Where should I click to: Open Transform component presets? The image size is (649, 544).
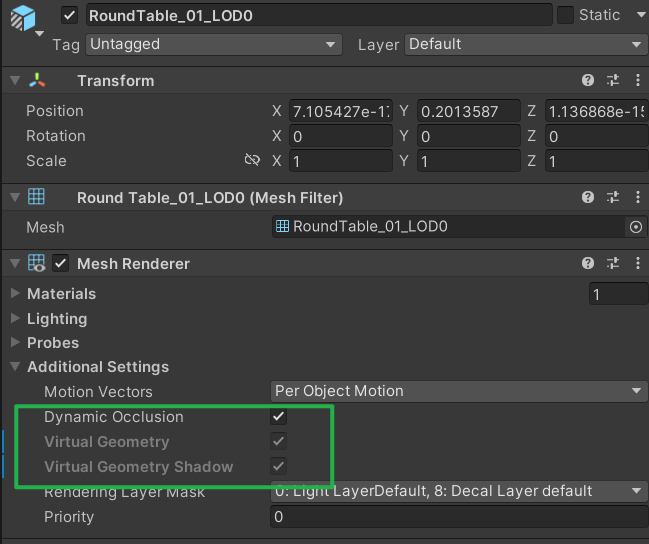(x=613, y=81)
